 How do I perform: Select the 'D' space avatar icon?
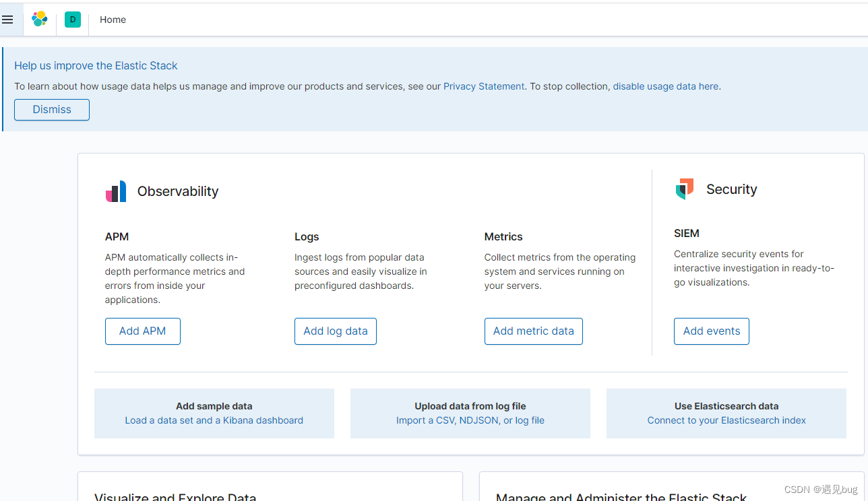[x=72, y=20]
